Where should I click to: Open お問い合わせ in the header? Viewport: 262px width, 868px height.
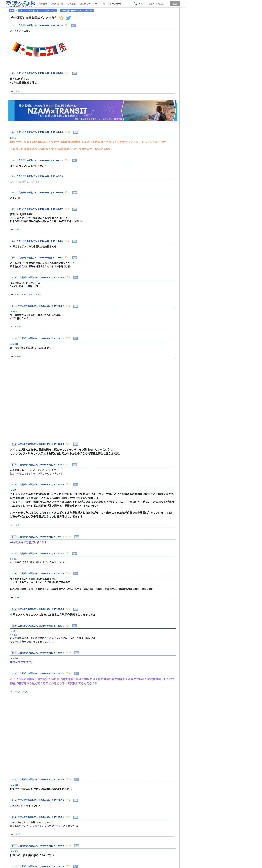pyautogui.click(x=57, y=4)
